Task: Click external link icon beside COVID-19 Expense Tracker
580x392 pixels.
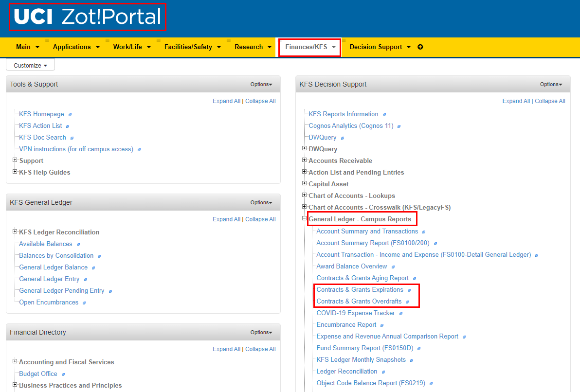Action: (400, 314)
